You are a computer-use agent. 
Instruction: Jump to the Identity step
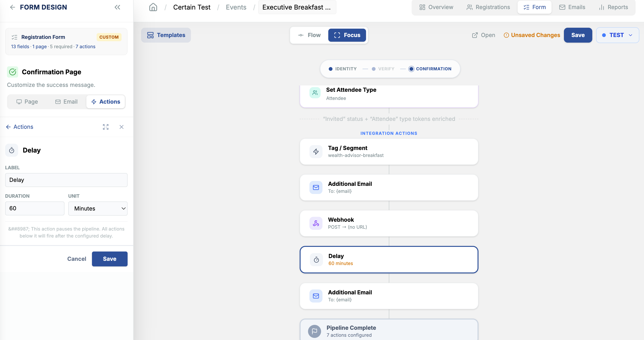click(x=342, y=69)
